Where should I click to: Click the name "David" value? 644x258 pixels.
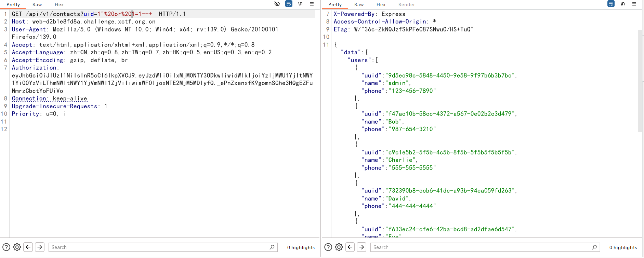(x=397, y=199)
